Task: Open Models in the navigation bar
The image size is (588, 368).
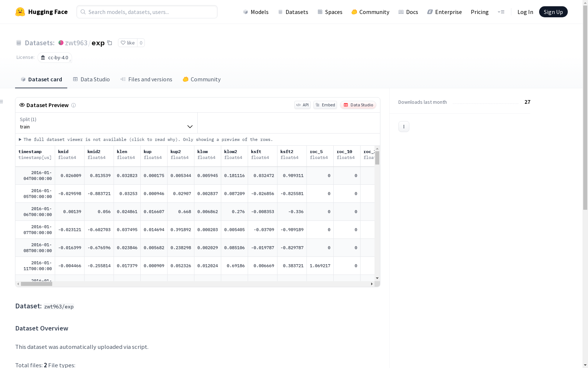Action: coord(256,12)
